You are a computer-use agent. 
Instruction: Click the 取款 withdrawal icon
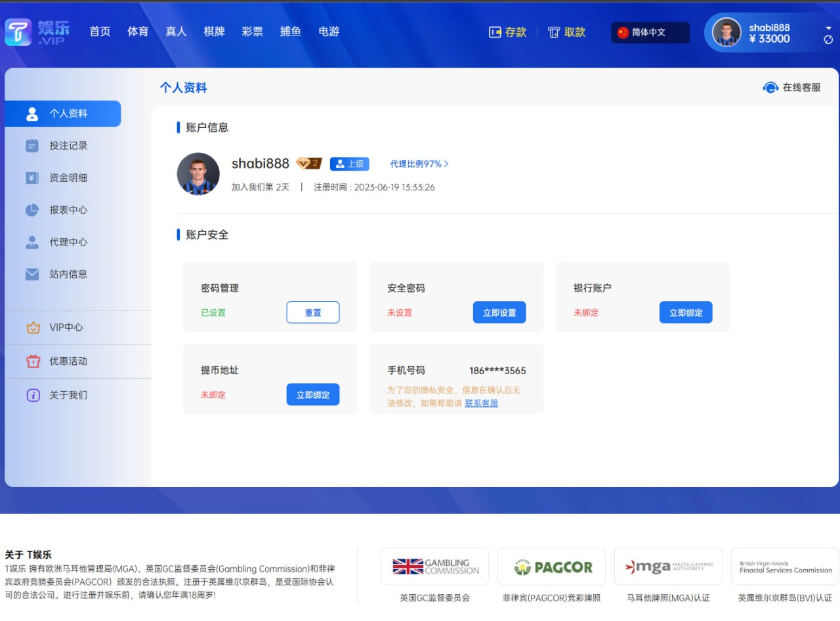[553, 32]
